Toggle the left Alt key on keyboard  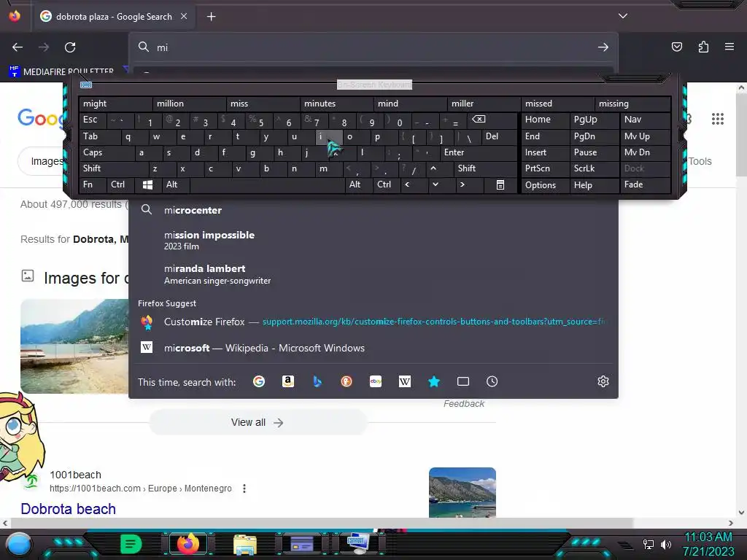175,184
